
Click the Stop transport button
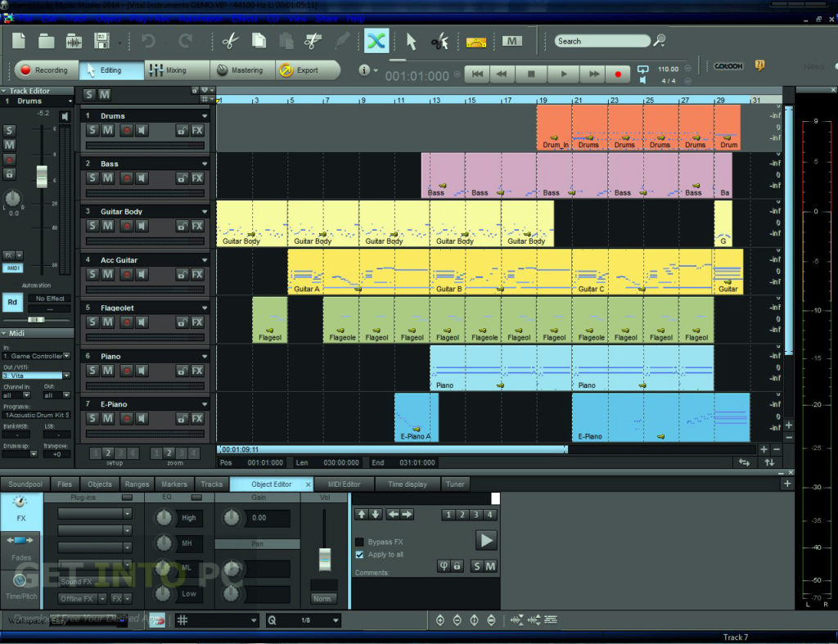tap(530, 74)
